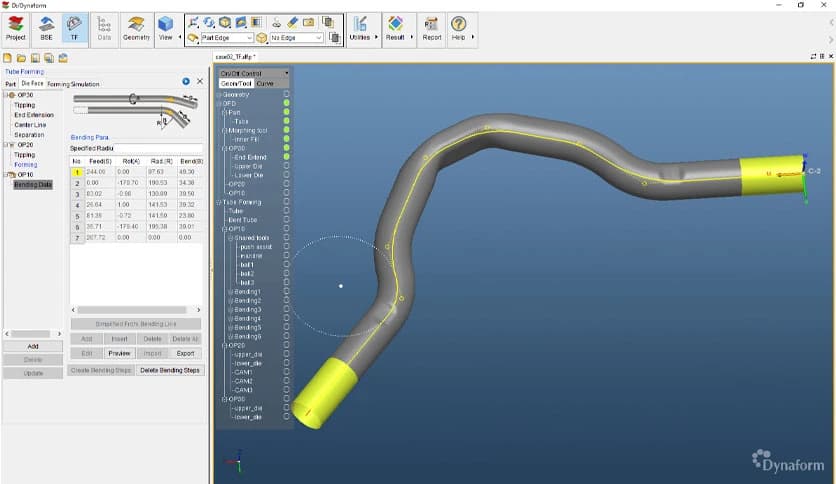The image size is (836, 484).
Task: Select the TF tube forming icon
Action: (75, 27)
